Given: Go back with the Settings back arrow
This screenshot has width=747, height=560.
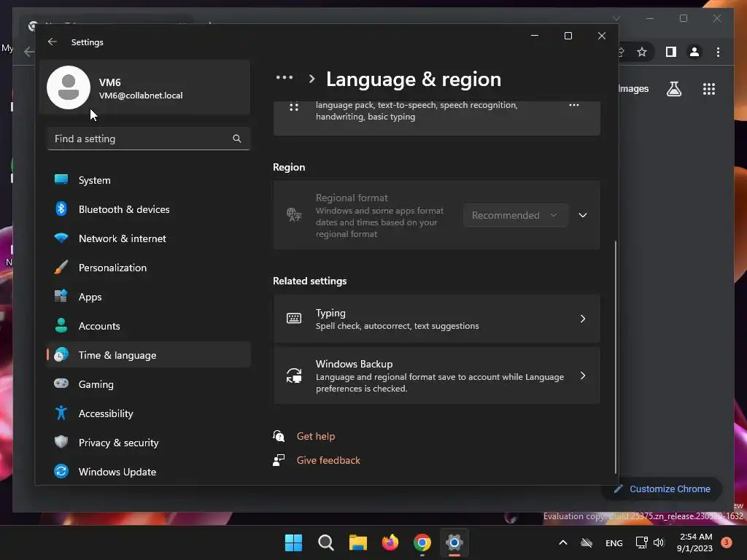Looking at the screenshot, I should (53, 42).
